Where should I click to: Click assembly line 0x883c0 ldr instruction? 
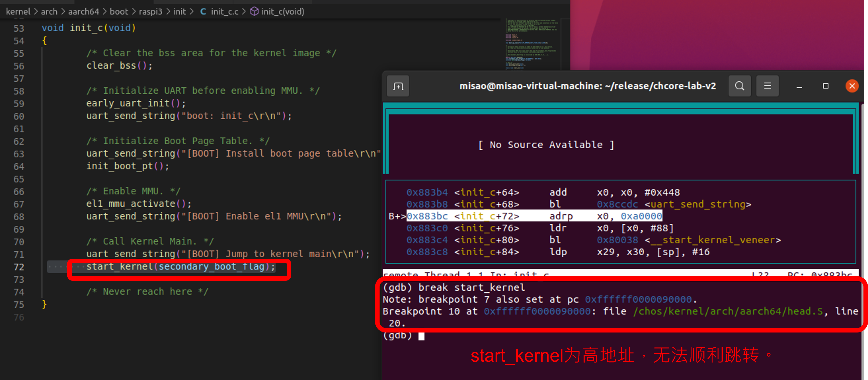coord(540,228)
